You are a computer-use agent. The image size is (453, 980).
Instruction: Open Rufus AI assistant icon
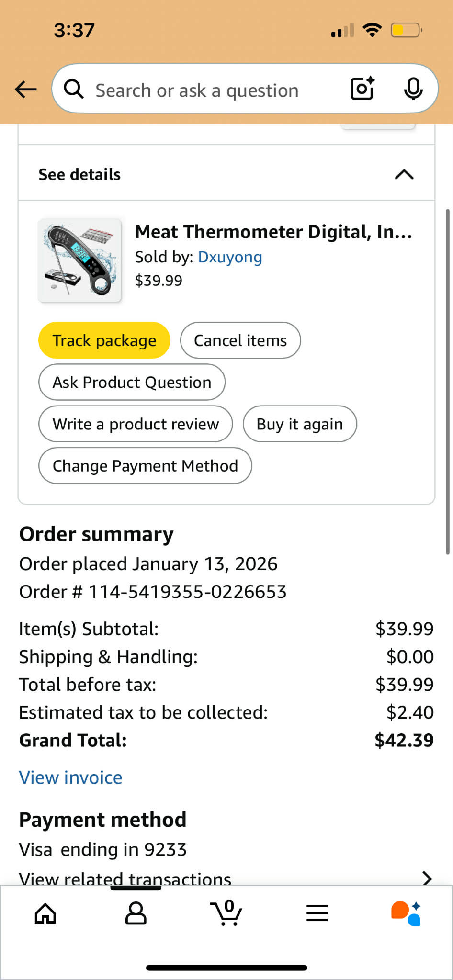pos(406,913)
